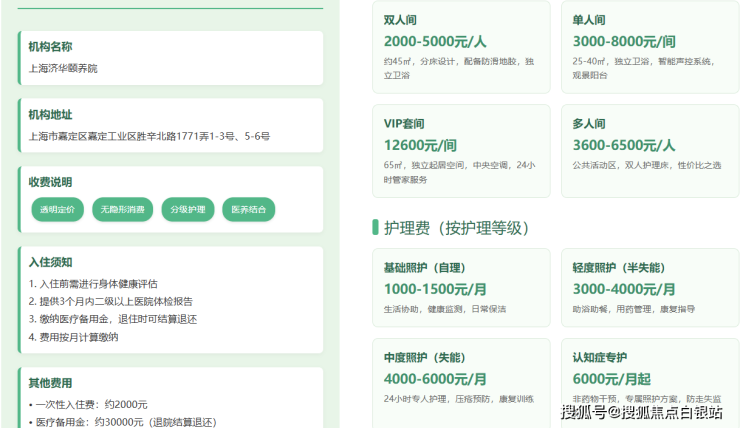Select rule 缴纳医疗备用金，退住时可结算退还
The height and width of the screenshot is (428, 740).
118,319
